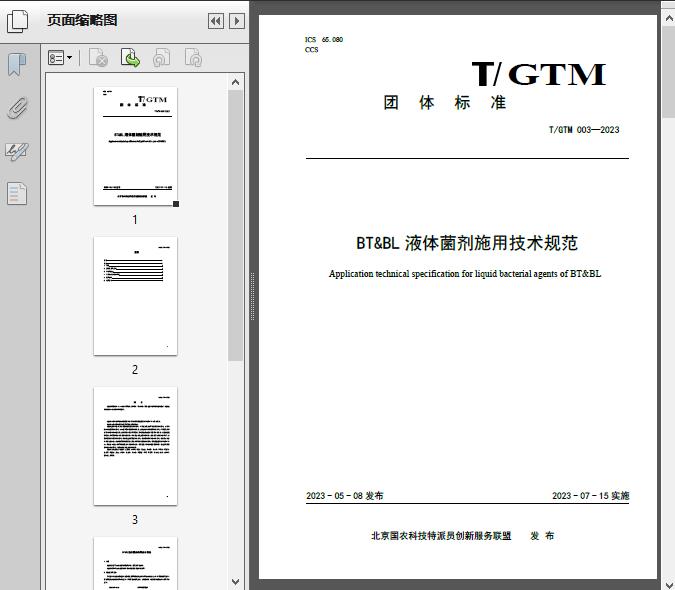Viewport: 675px width, 590px height.
Task: Open the bookmarks panel
Action: (17, 65)
